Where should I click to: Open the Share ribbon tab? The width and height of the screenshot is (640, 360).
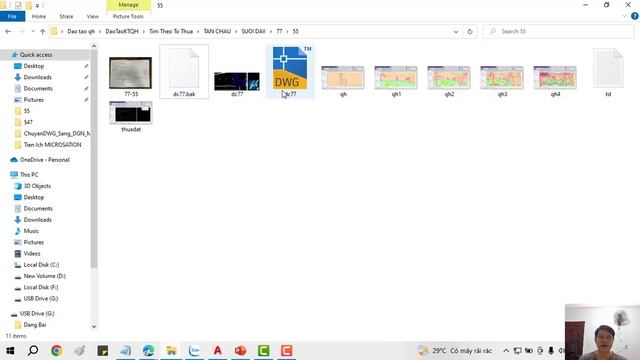[x=66, y=16]
